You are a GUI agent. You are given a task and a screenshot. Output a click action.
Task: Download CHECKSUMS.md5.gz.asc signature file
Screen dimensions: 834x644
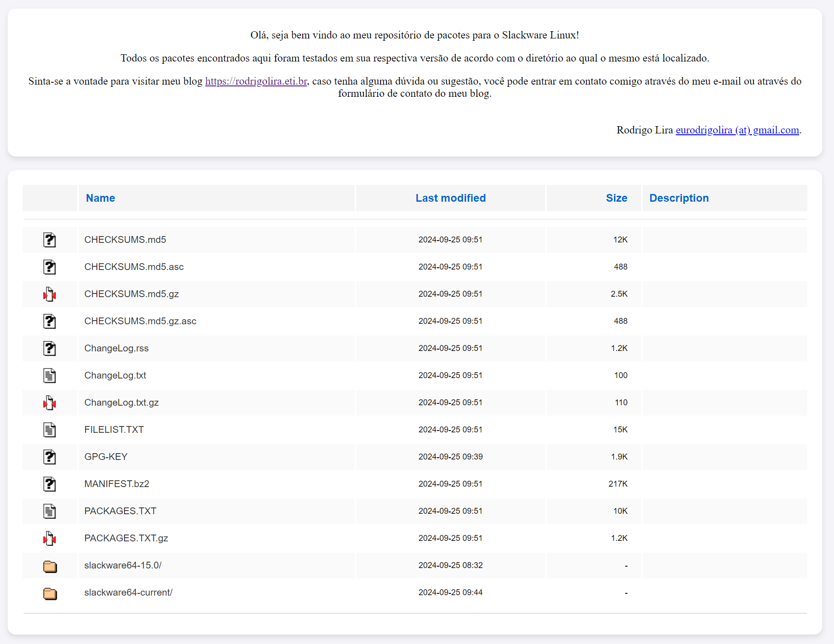tap(140, 321)
